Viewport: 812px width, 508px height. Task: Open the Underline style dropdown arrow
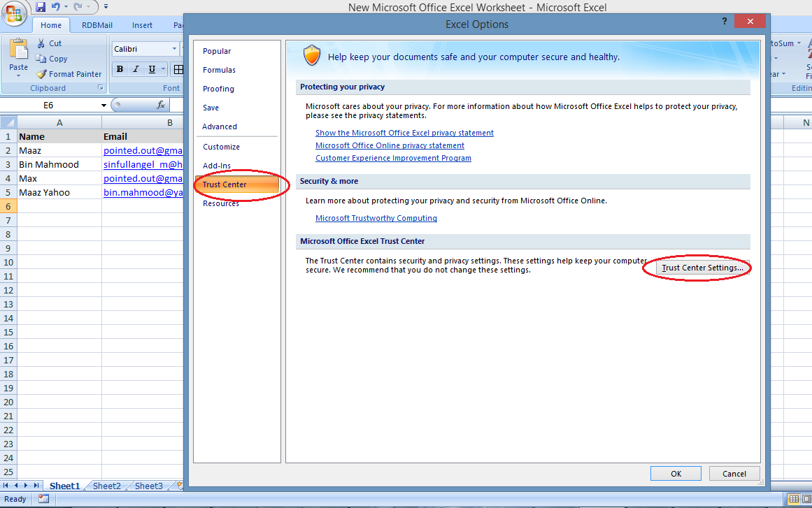coord(163,68)
